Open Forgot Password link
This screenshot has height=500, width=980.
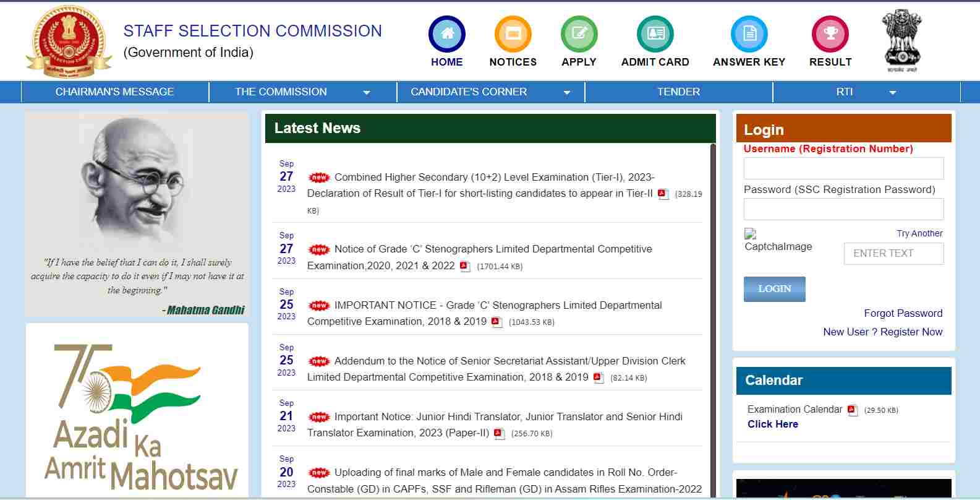point(903,313)
